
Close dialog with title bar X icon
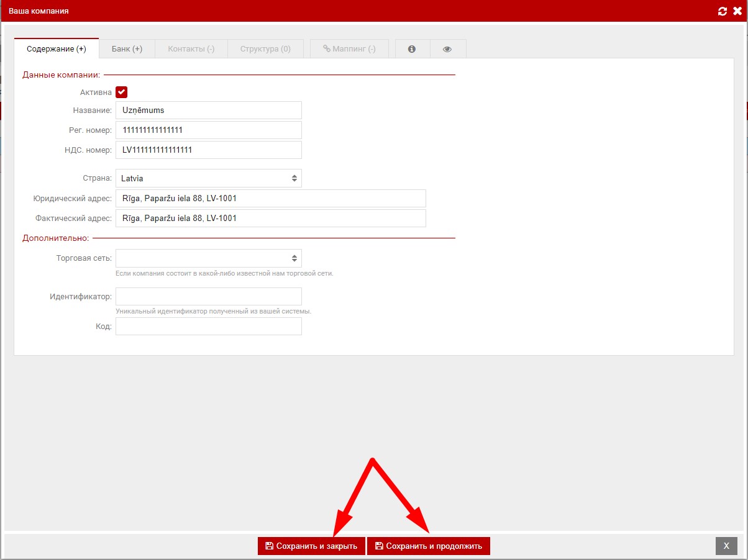737,11
